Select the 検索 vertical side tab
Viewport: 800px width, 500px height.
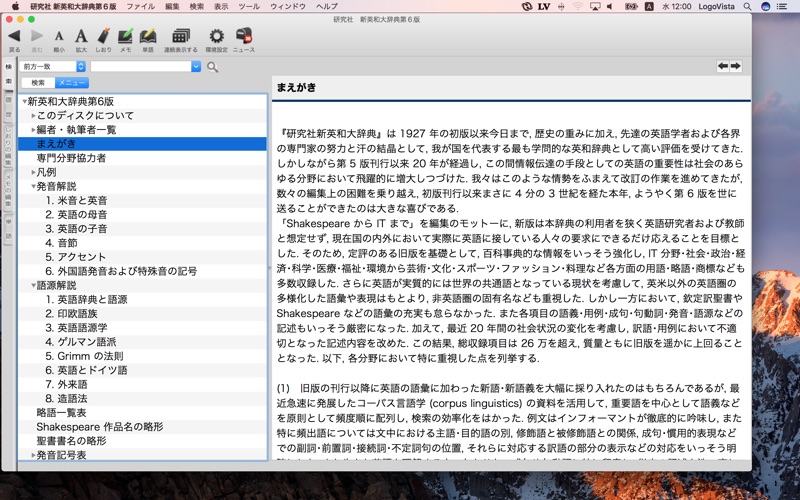(9, 74)
